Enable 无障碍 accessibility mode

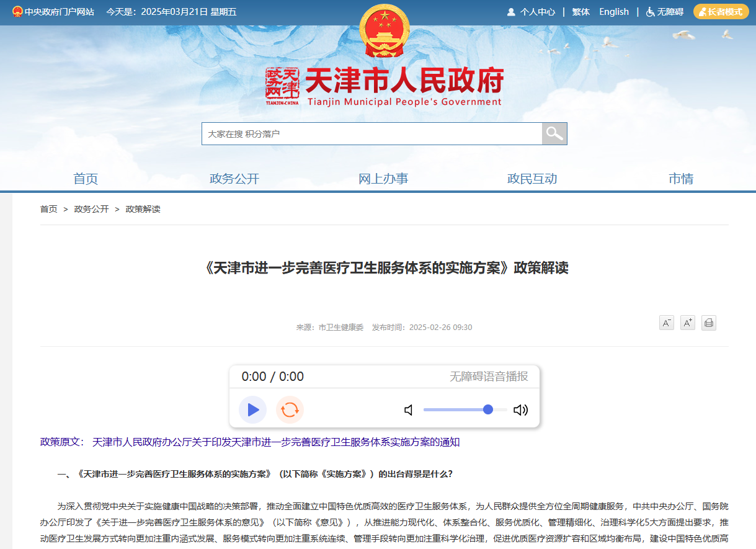click(665, 12)
